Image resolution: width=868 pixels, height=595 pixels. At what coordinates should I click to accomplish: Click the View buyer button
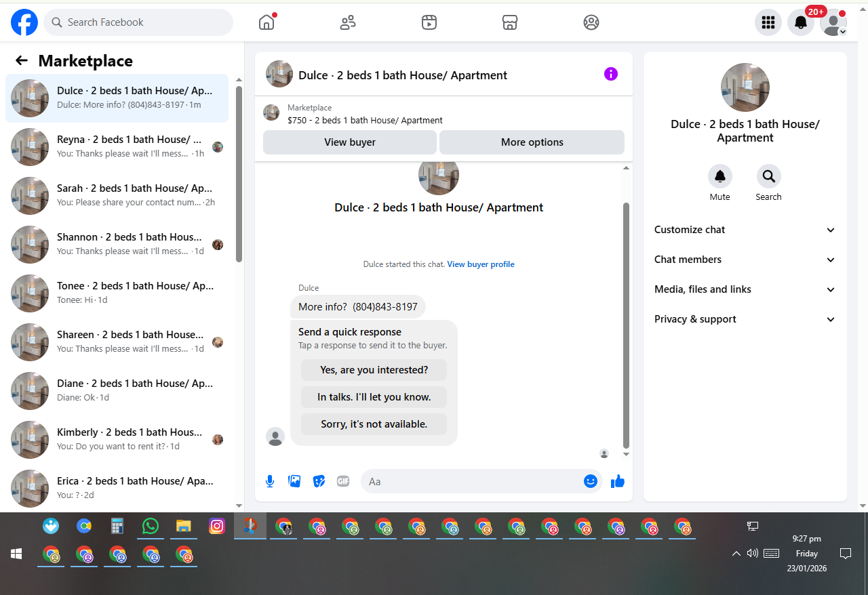(x=350, y=142)
